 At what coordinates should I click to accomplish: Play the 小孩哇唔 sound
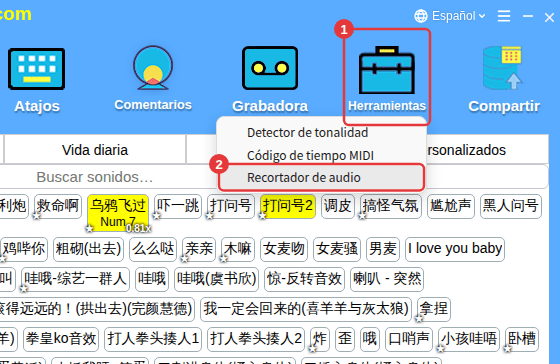(x=469, y=339)
